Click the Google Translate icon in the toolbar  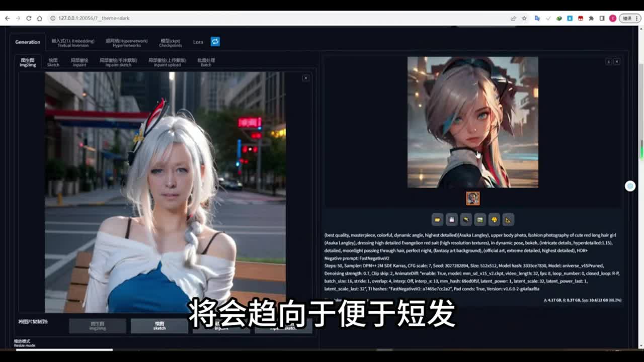coord(537,18)
